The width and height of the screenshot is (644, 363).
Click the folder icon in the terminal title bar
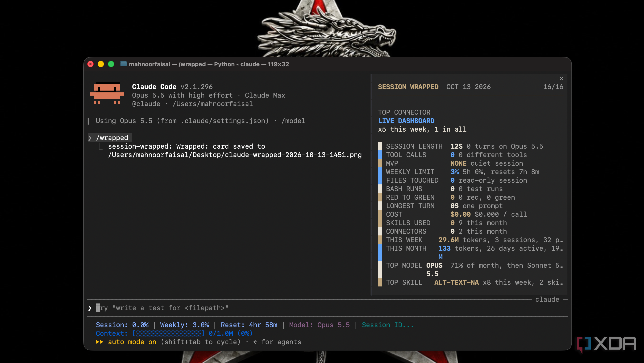click(x=124, y=64)
